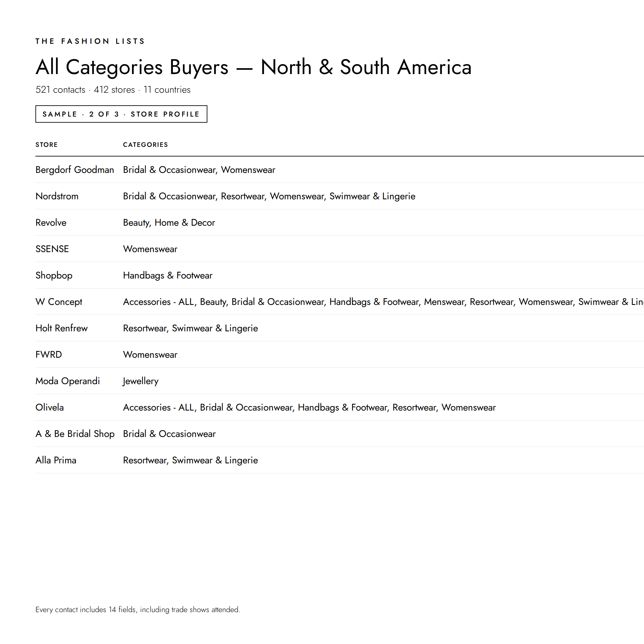Viewport: 644px width, 644px height.
Task: Click 'Bridal & Occasionwear' in the A & Be Bridal Shop row
Action: [169, 434]
